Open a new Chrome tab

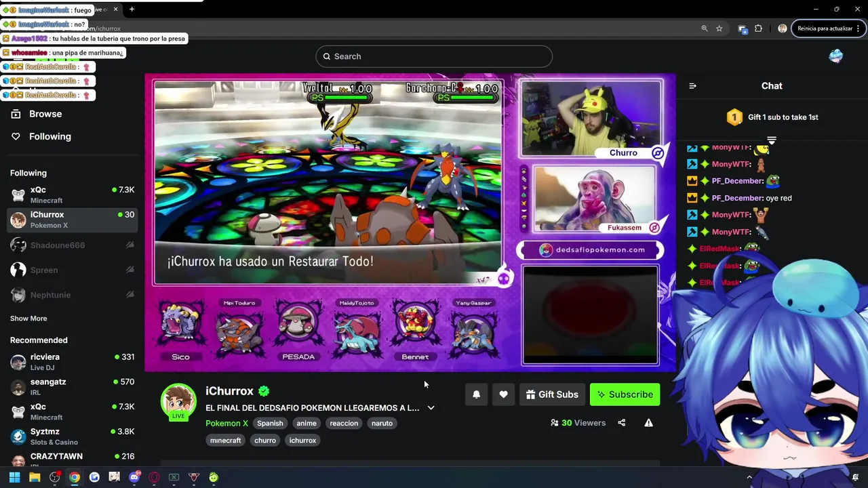(132, 9)
